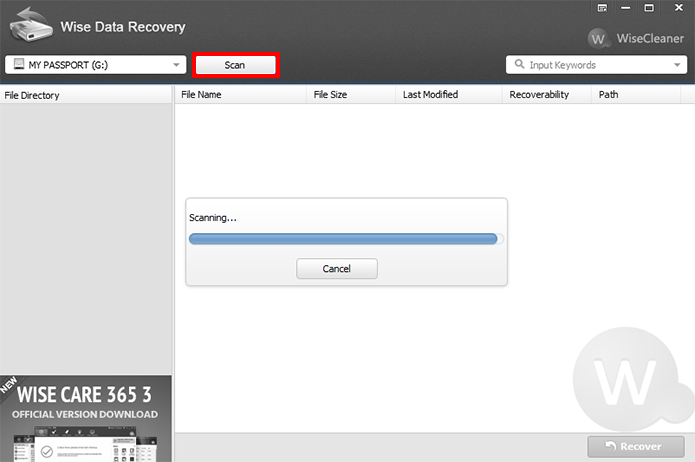The width and height of the screenshot is (695, 462).
Task: Cancel the scanning process
Action: 337,269
